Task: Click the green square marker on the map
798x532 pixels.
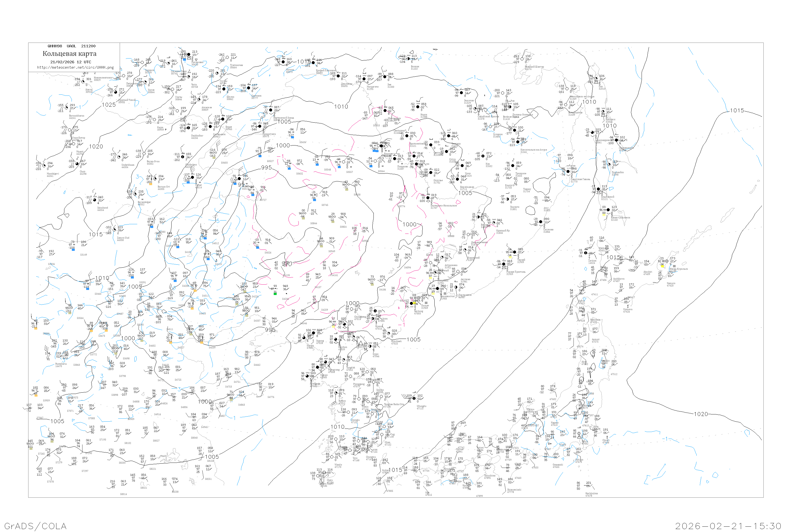Action: [275, 294]
